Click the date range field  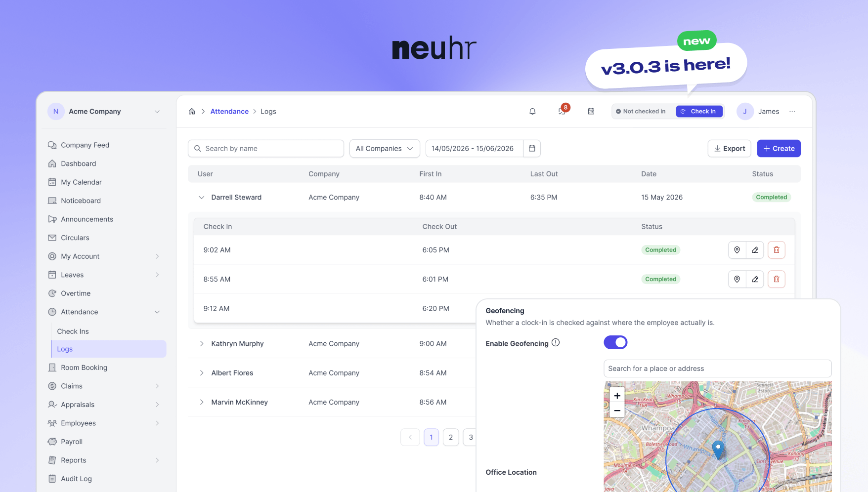click(474, 149)
